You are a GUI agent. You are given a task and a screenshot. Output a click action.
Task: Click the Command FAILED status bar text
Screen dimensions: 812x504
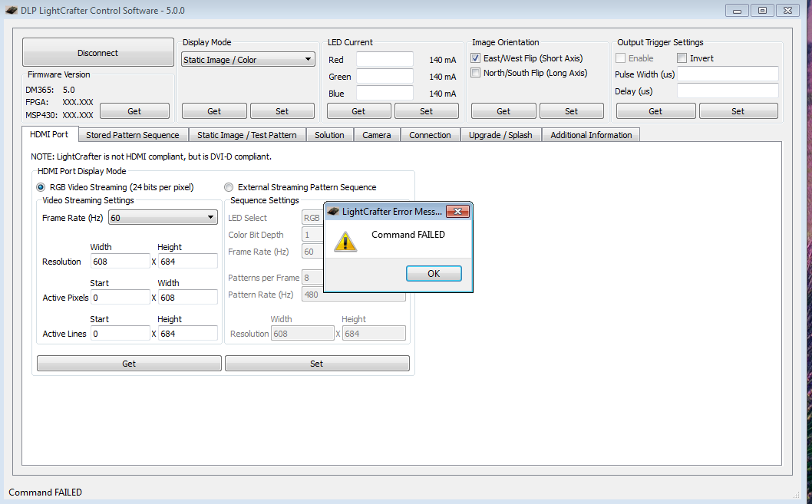pos(45,492)
